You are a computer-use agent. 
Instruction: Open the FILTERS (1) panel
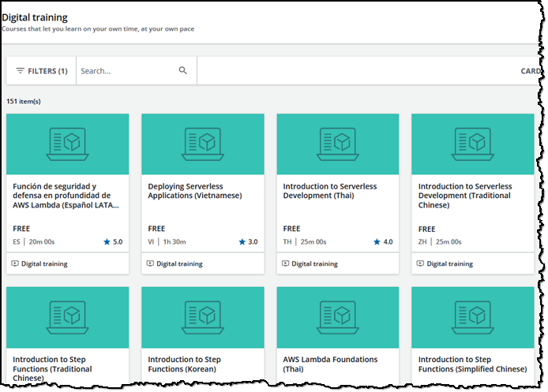(x=41, y=71)
